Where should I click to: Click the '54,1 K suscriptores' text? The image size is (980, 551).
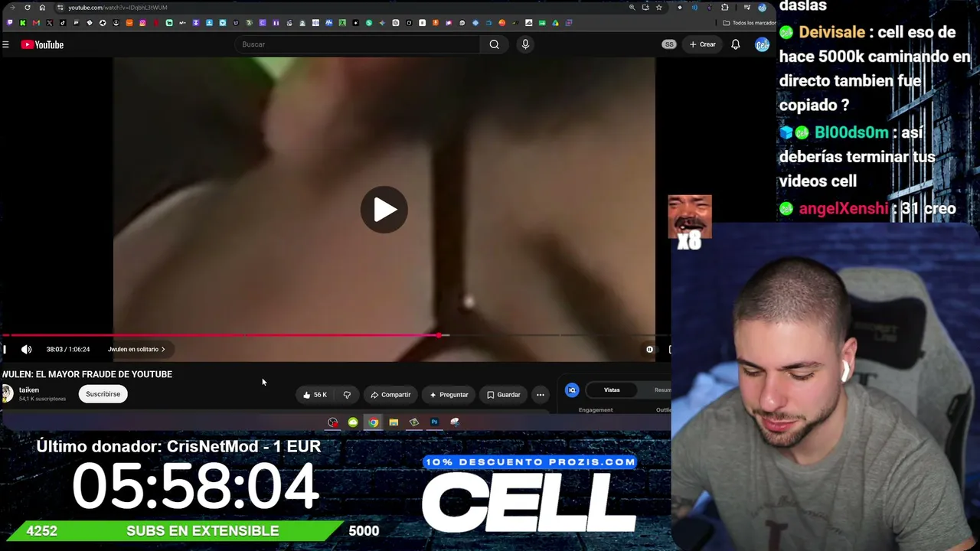42,399
